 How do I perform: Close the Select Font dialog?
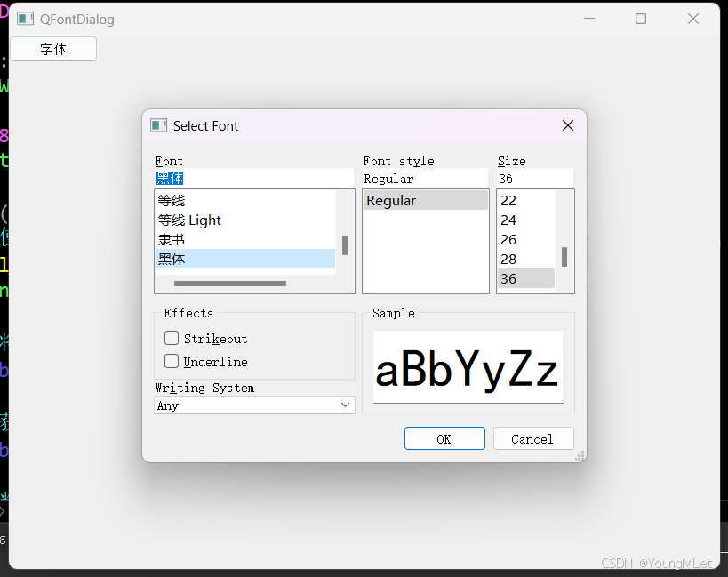568,125
